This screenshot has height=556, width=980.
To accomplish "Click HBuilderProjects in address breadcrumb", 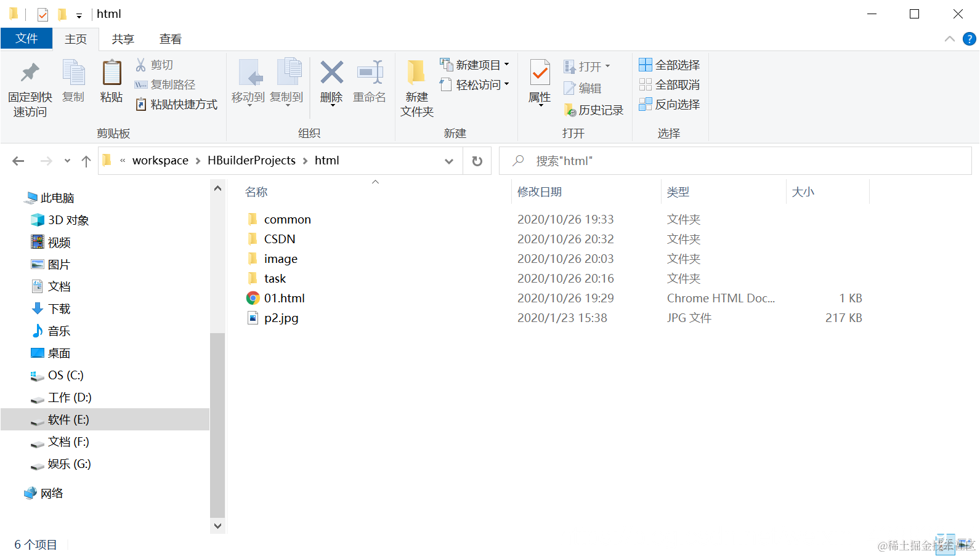I will click(251, 160).
